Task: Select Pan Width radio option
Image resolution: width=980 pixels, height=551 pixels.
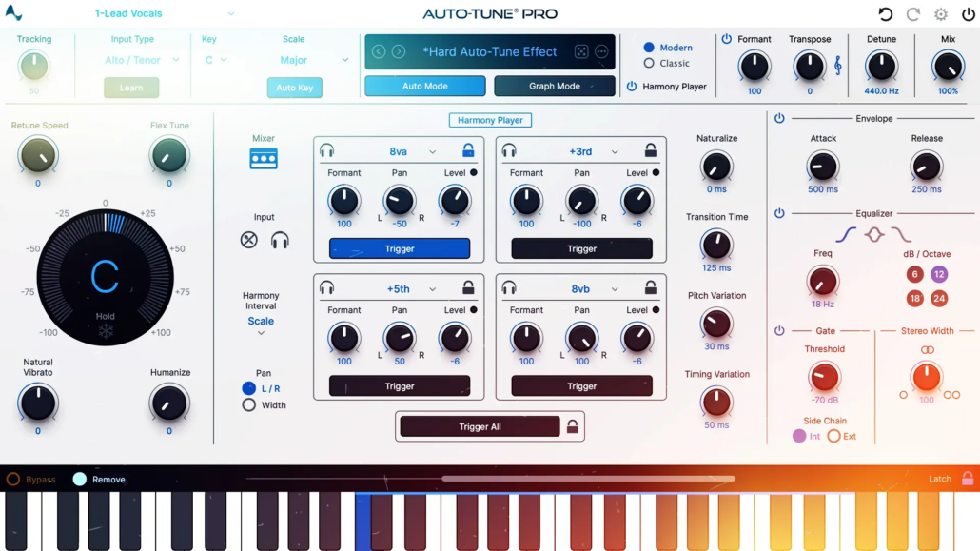Action: point(248,404)
